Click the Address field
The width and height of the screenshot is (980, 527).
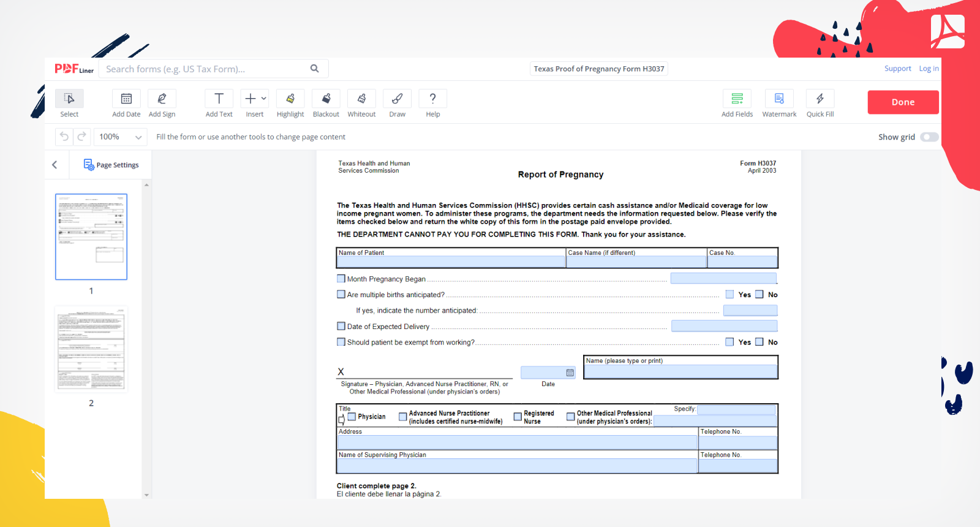(x=517, y=442)
